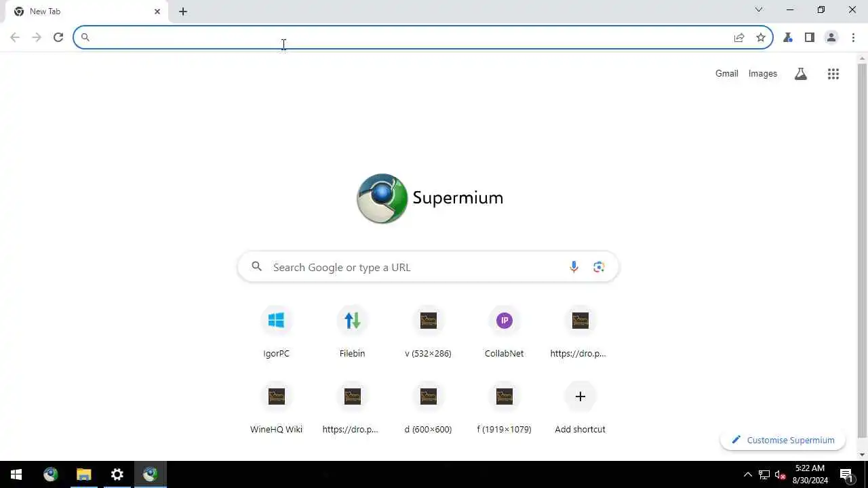The height and width of the screenshot is (488, 868).
Task: Share this page icon in address bar
Action: click(739, 37)
